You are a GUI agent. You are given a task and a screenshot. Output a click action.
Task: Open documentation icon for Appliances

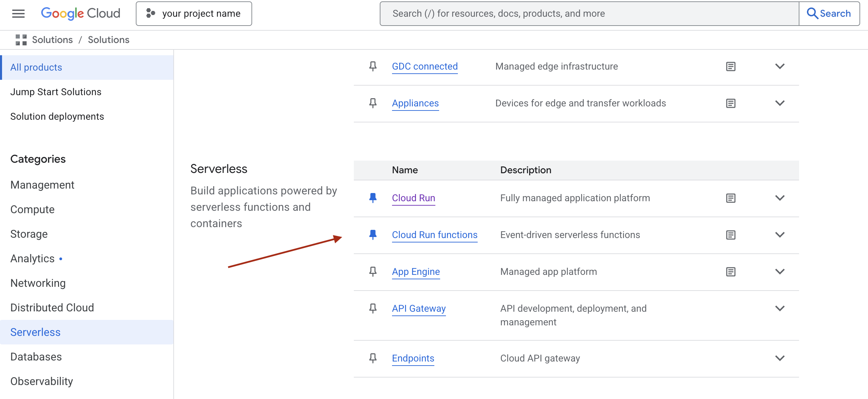point(730,103)
